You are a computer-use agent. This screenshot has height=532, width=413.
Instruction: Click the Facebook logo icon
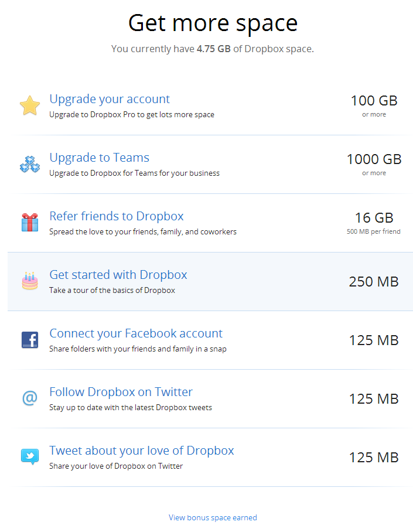30,340
